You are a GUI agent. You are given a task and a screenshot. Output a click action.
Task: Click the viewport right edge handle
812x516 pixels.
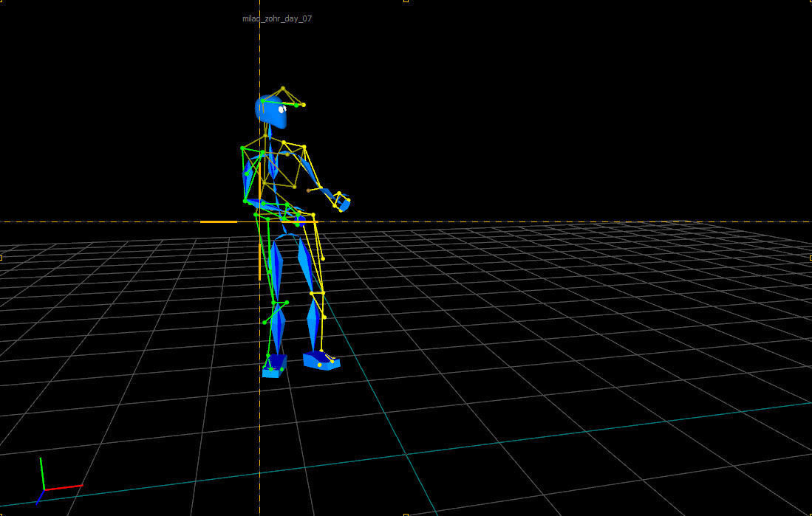click(x=810, y=258)
